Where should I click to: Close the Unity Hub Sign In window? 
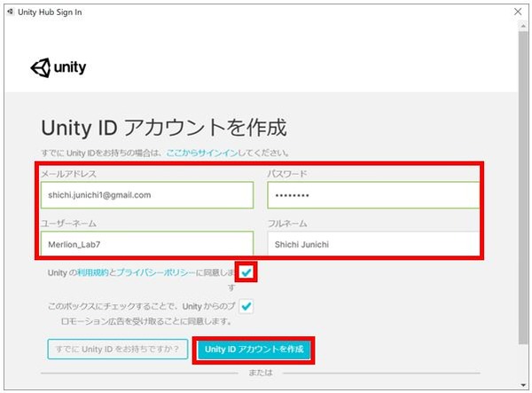[518, 12]
